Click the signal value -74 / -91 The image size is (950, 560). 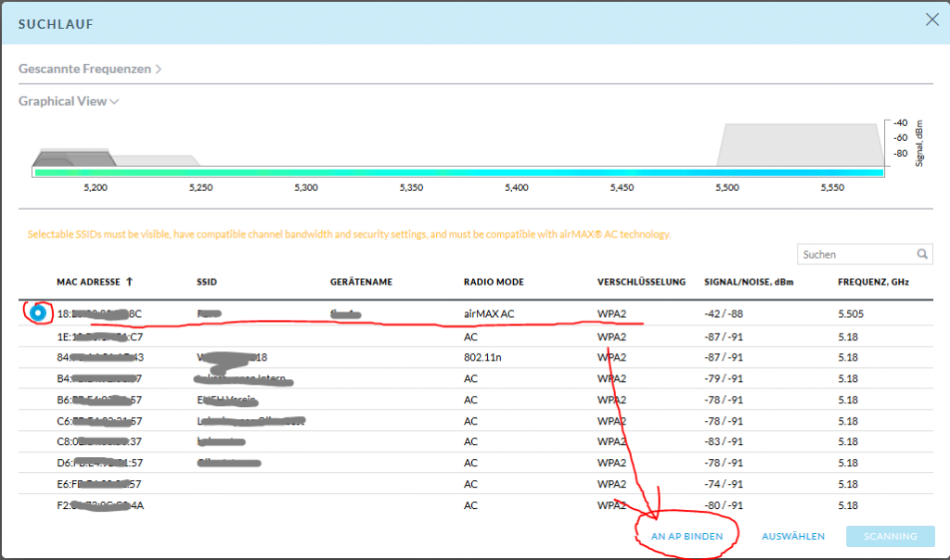724,484
